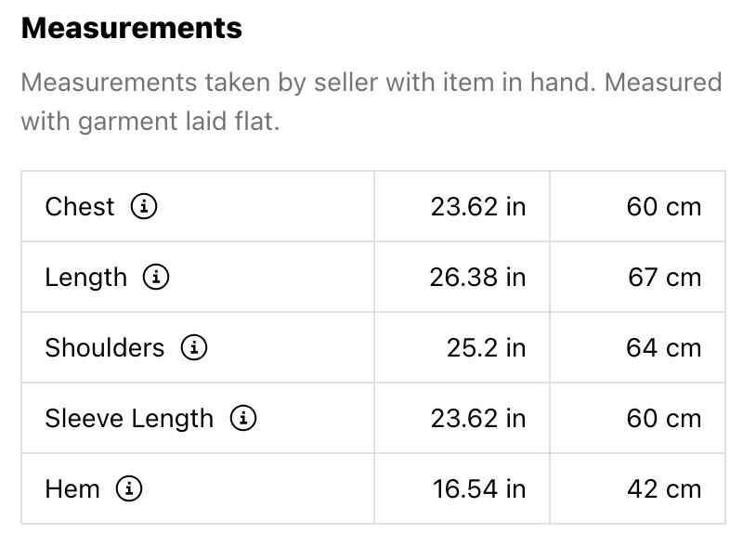Tap the info icon beside Shoulders
Viewport: 756px width, 559px height.
[x=193, y=347]
